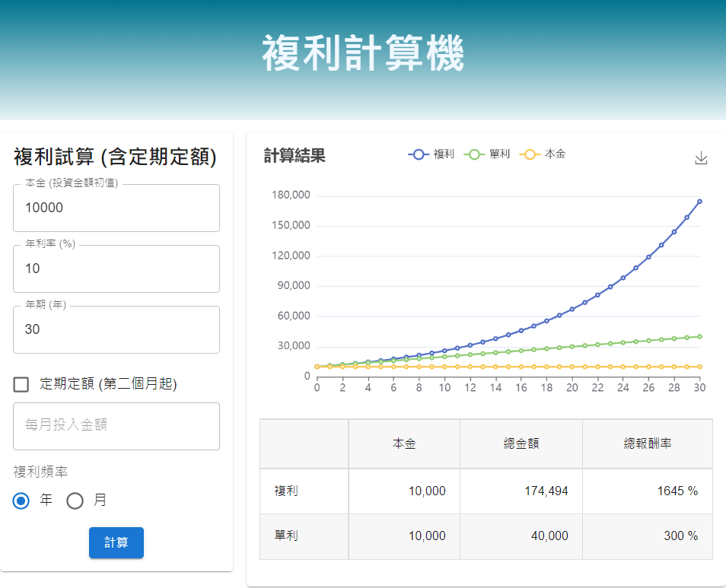Viewport: 726px width, 588px height.
Task: Click the 本金 table column header
Action: click(x=404, y=443)
